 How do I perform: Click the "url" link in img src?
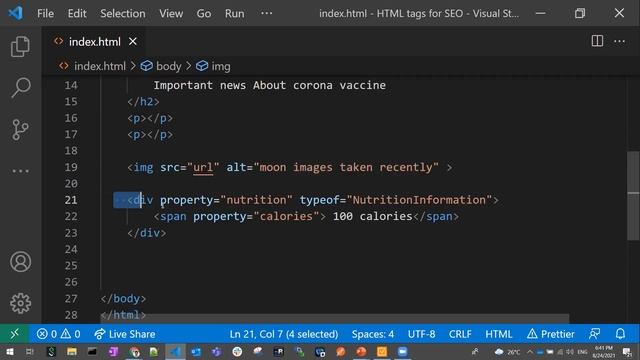click(203, 167)
